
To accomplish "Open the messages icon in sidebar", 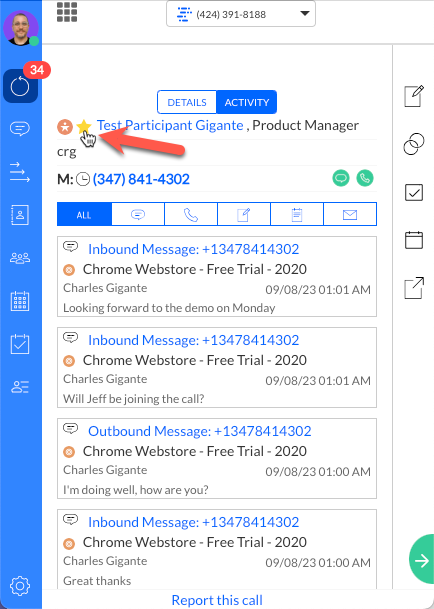I will pyautogui.click(x=20, y=128).
